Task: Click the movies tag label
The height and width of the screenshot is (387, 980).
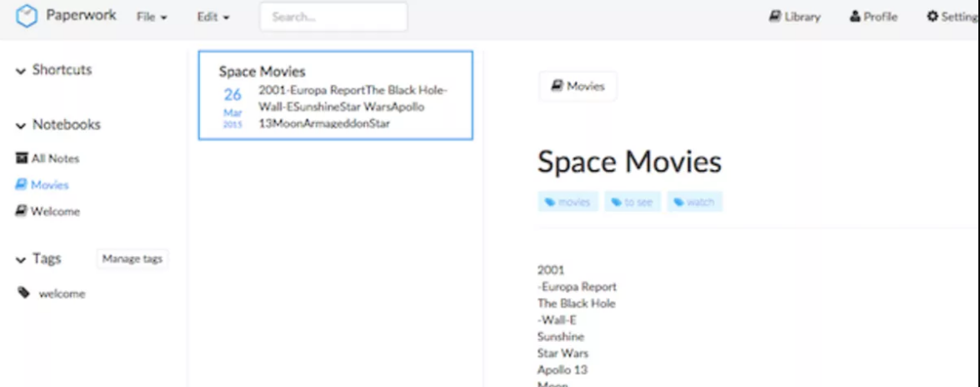Action: 568,202
